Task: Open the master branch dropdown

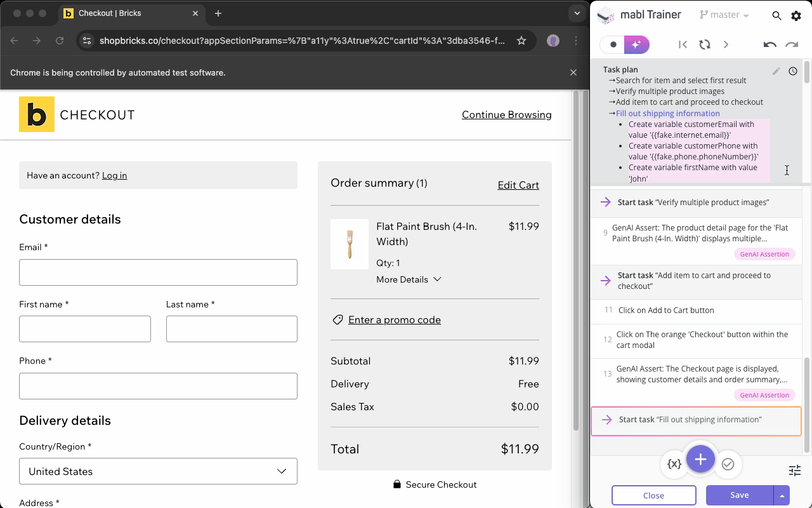Action: pyautogui.click(x=724, y=15)
